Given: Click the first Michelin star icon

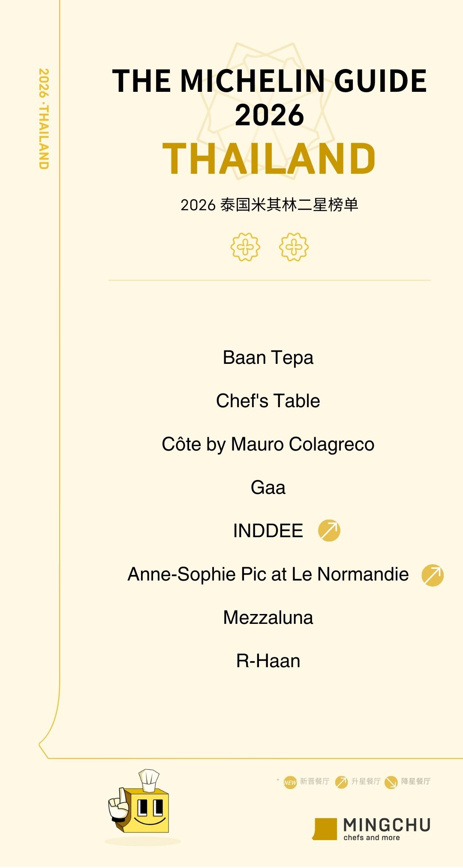Looking at the screenshot, I should point(245,247).
